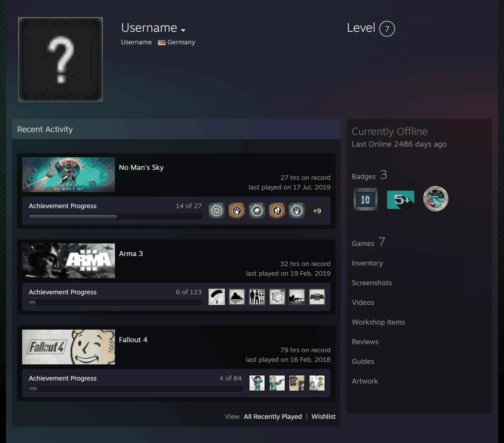
Task: Click the Germany flag icon
Action: pyautogui.click(x=161, y=43)
